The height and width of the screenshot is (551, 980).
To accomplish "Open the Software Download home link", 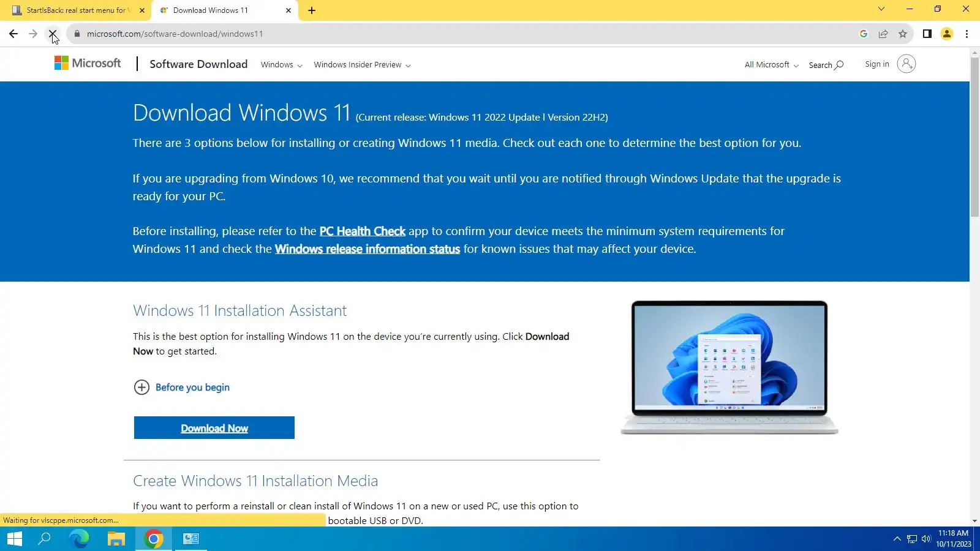I will (x=198, y=64).
